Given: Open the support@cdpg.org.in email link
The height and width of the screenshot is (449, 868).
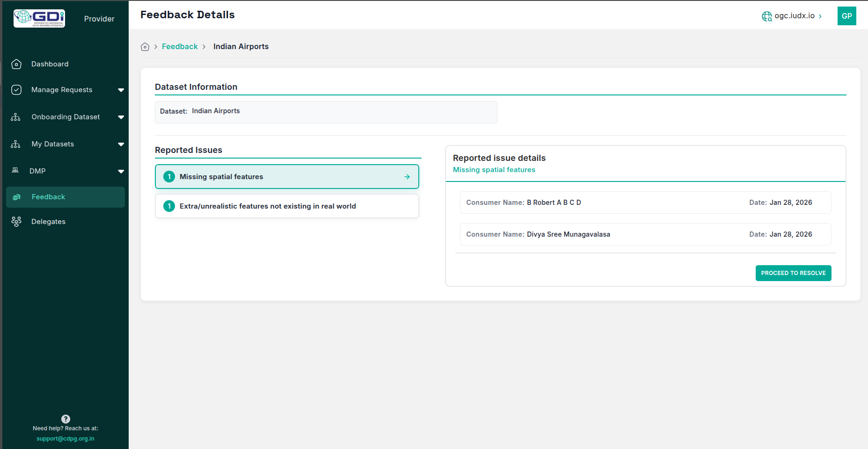Looking at the screenshot, I should coord(66,439).
